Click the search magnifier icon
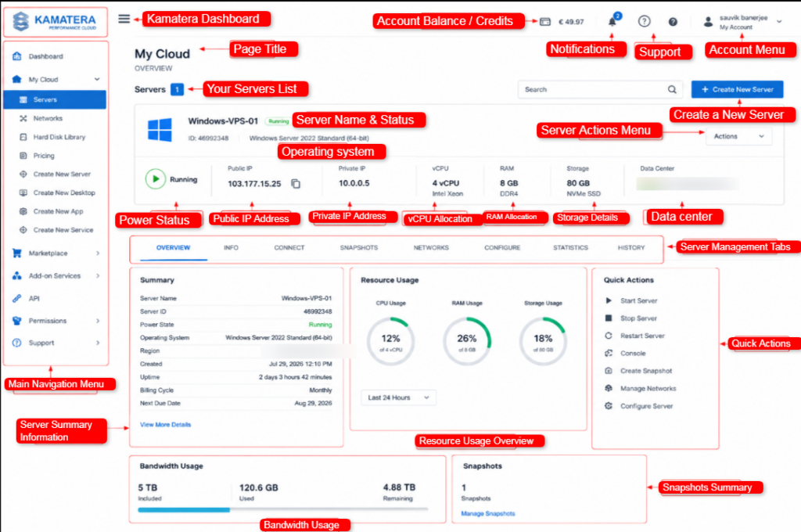 (672, 89)
